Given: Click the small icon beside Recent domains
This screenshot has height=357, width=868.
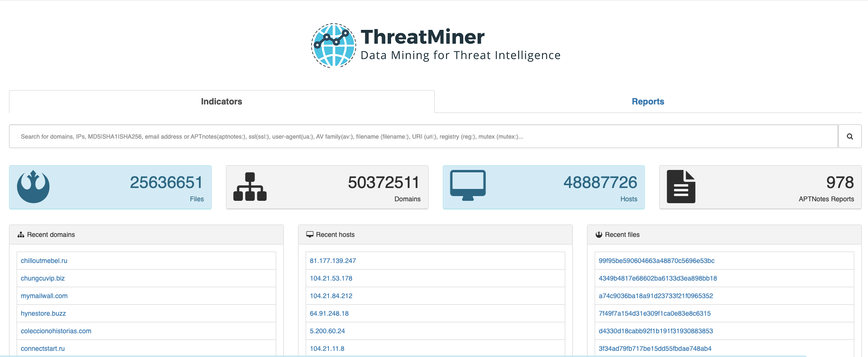Looking at the screenshot, I should (21, 235).
